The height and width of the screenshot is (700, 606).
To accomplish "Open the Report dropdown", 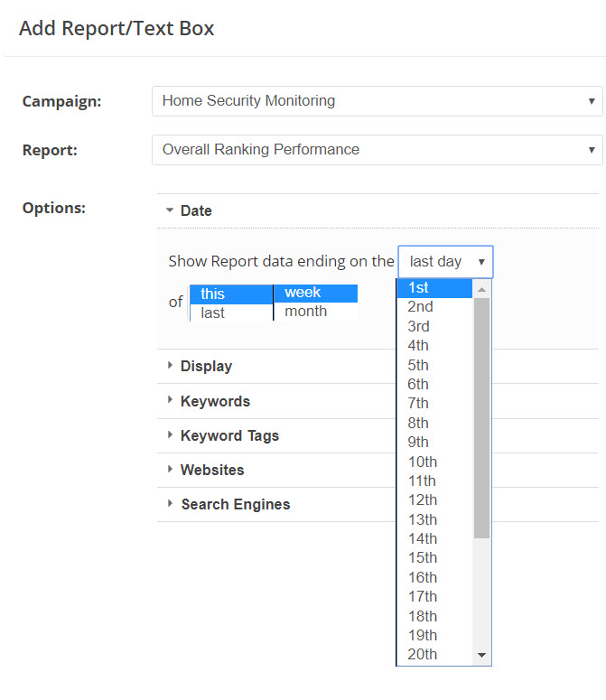I will (377, 150).
